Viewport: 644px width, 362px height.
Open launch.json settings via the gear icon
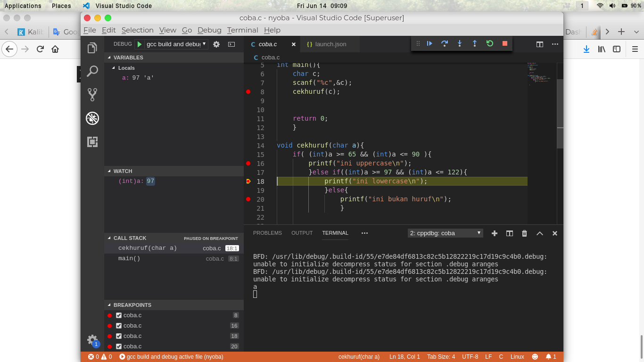point(216,44)
